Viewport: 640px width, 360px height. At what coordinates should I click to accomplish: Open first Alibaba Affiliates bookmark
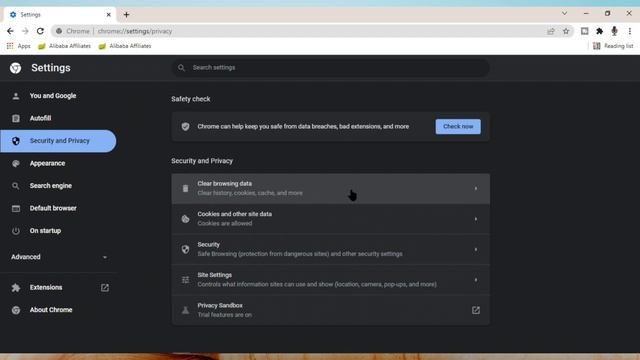click(x=64, y=46)
